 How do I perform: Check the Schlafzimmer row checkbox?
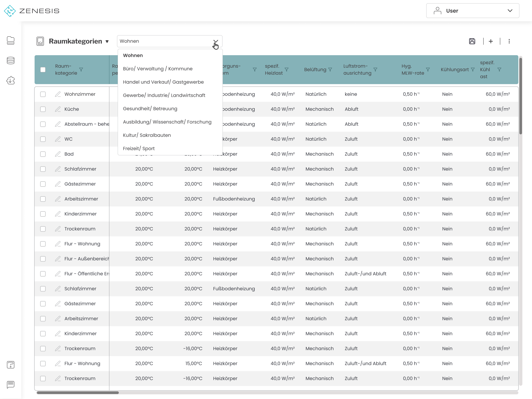[43, 169]
